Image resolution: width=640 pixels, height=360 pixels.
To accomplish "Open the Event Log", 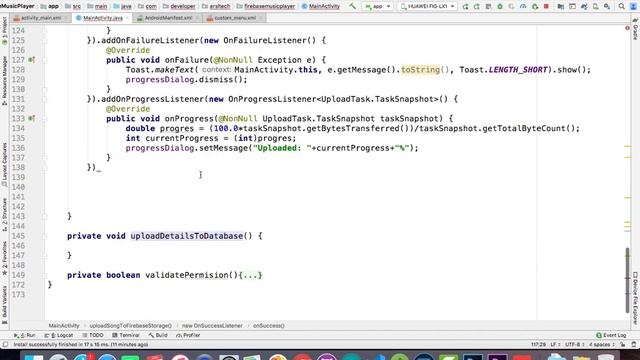I will tap(611, 335).
